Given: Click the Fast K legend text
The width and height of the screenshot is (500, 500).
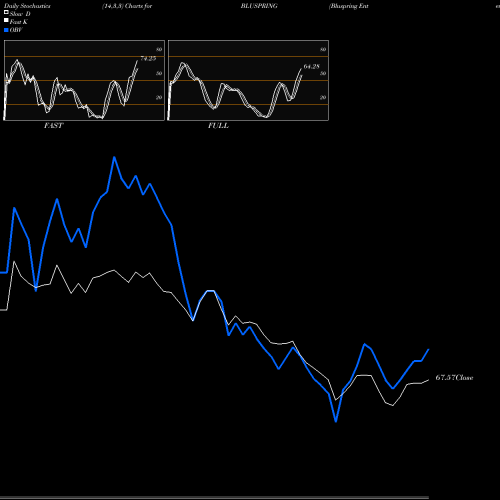Looking at the screenshot, I should 19,22.
